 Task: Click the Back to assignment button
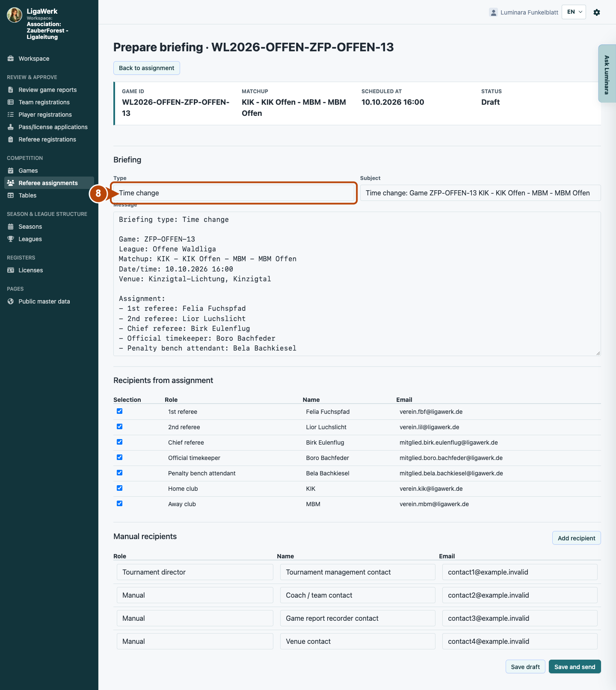click(x=147, y=68)
